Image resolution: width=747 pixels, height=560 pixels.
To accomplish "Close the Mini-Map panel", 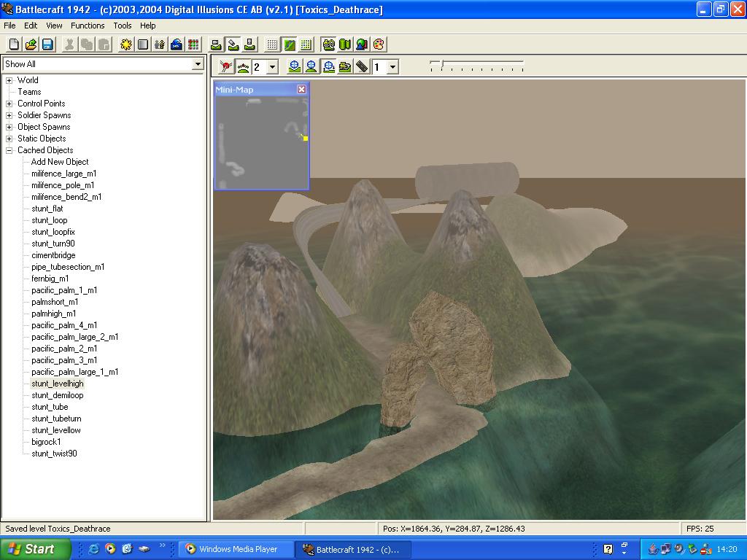I will [x=301, y=90].
